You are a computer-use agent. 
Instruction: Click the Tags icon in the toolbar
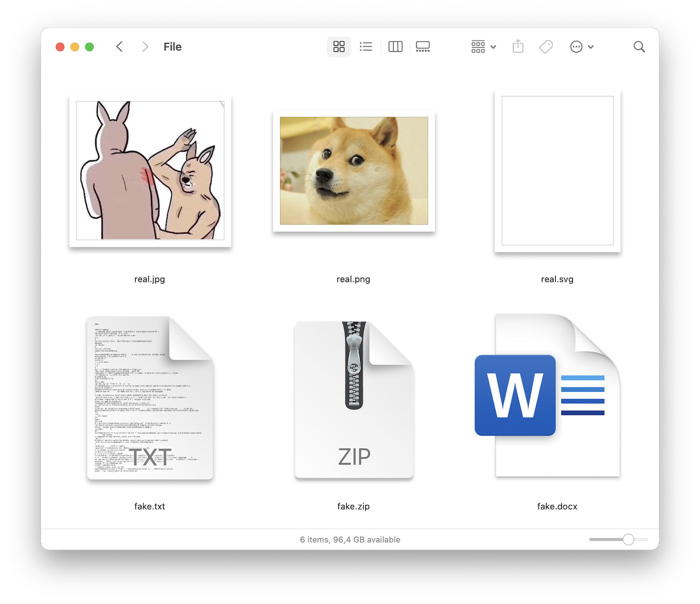point(546,47)
